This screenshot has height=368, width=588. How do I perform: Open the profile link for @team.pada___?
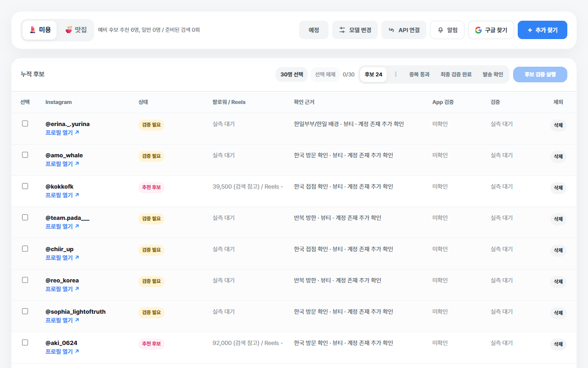pos(62,226)
